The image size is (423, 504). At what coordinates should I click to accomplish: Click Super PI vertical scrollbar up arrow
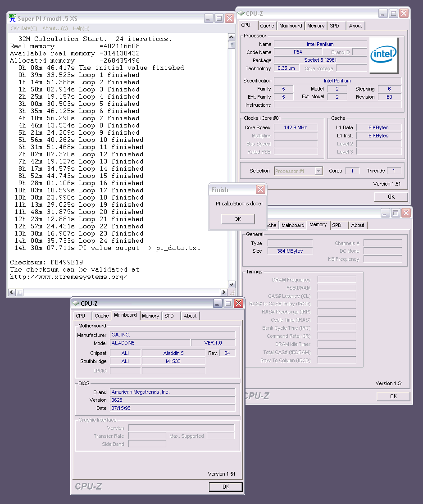pos(232,37)
